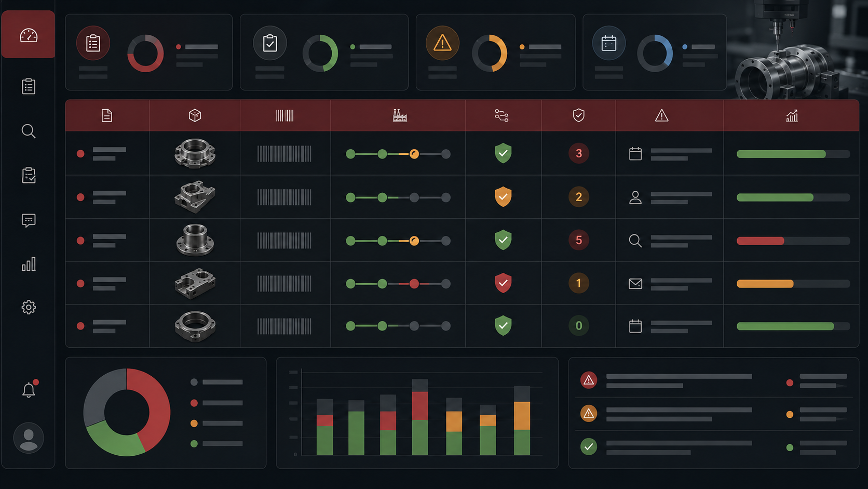The width and height of the screenshot is (868, 489).
Task: Click the red stage node in fourth row
Action: [414, 284]
